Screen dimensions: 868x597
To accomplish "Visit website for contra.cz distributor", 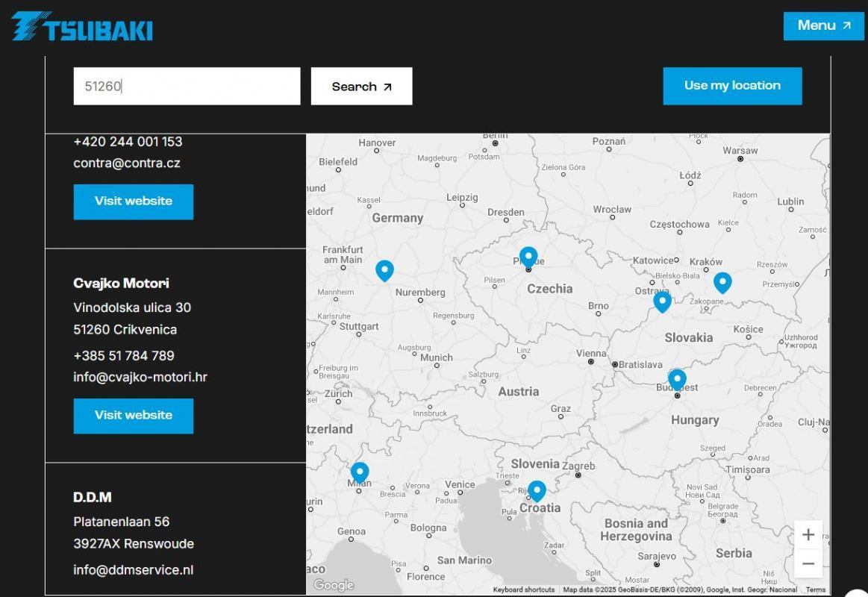I will pyautogui.click(x=134, y=201).
